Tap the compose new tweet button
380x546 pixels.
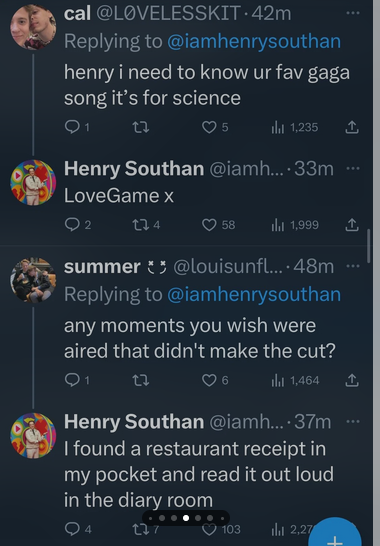pyautogui.click(x=335, y=533)
